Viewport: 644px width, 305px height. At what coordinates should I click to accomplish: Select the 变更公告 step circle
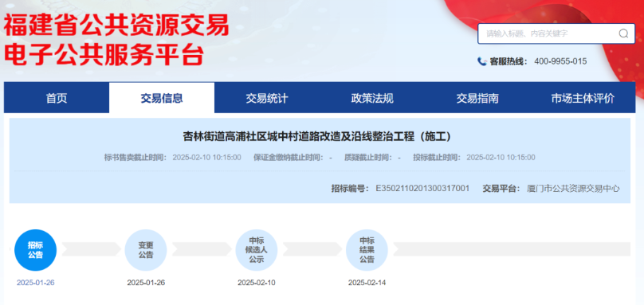(x=146, y=250)
